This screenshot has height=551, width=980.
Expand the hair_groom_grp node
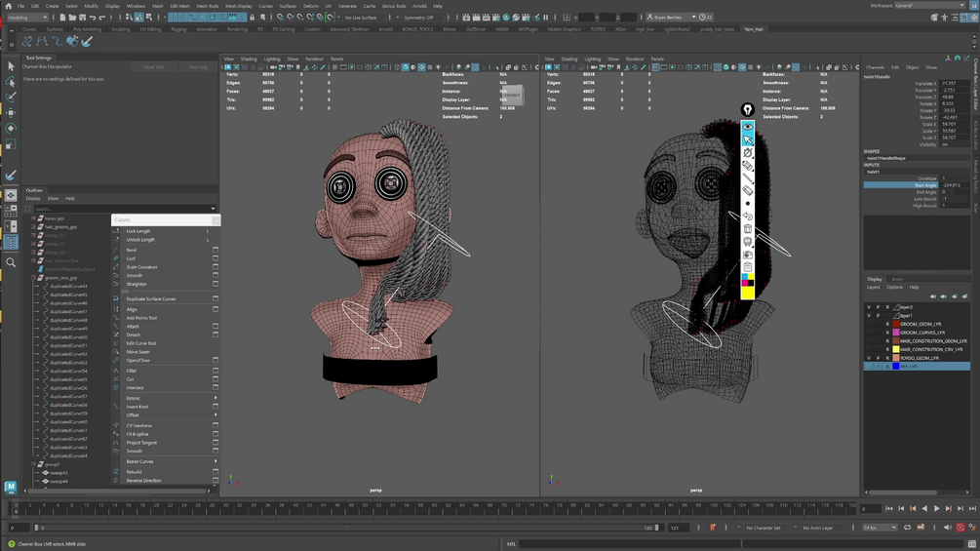point(33,227)
